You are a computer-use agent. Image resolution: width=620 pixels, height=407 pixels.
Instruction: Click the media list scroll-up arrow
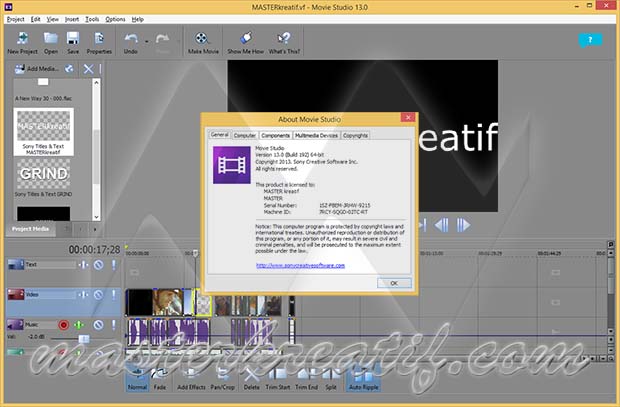pos(96,83)
